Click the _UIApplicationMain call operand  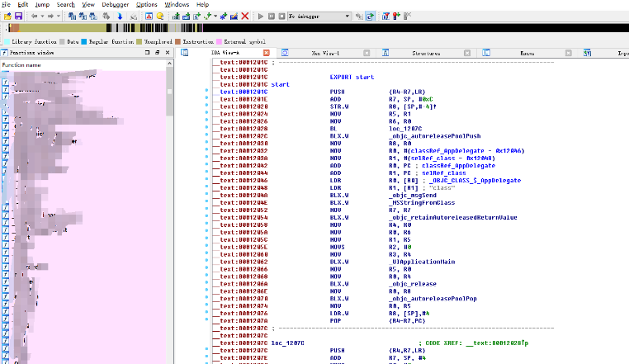(422, 262)
